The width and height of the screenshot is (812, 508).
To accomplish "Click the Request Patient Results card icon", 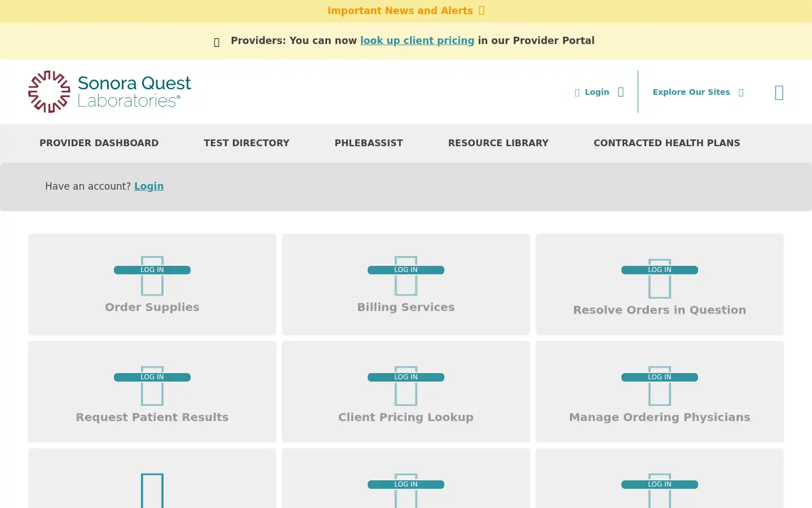I will [152, 386].
